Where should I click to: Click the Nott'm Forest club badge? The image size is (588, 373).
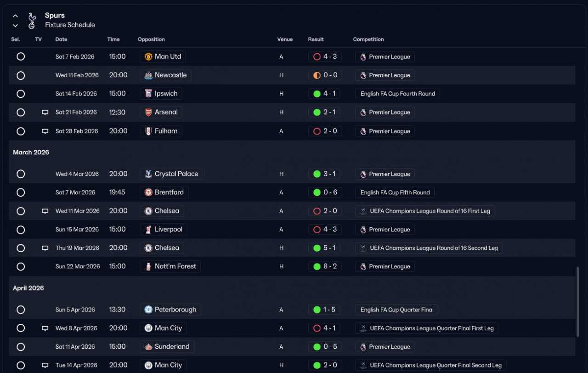148,266
